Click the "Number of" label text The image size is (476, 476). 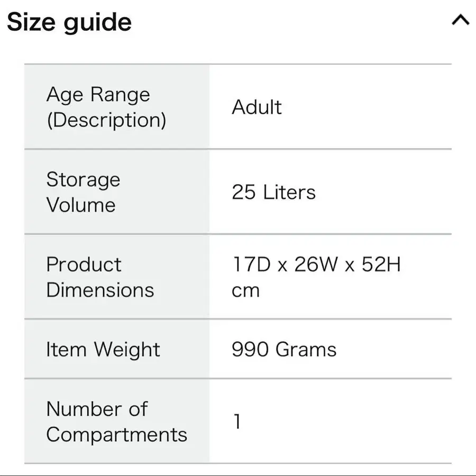(97, 409)
